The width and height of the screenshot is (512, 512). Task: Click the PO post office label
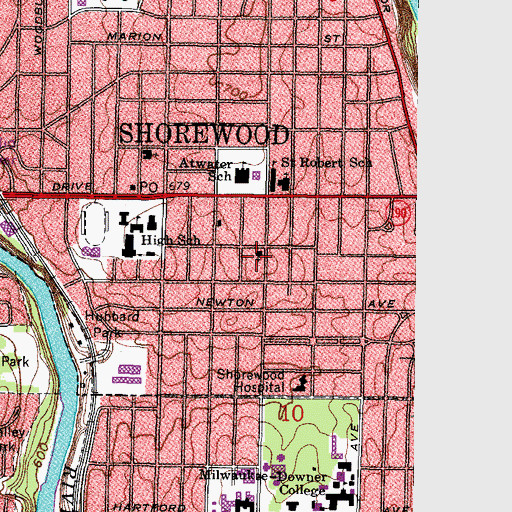point(149,187)
